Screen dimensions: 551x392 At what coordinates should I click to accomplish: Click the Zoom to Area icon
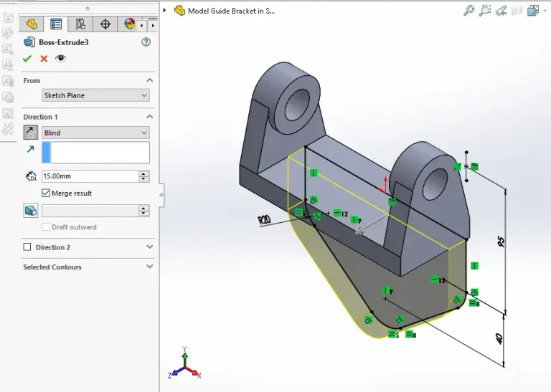pyautogui.click(x=485, y=10)
